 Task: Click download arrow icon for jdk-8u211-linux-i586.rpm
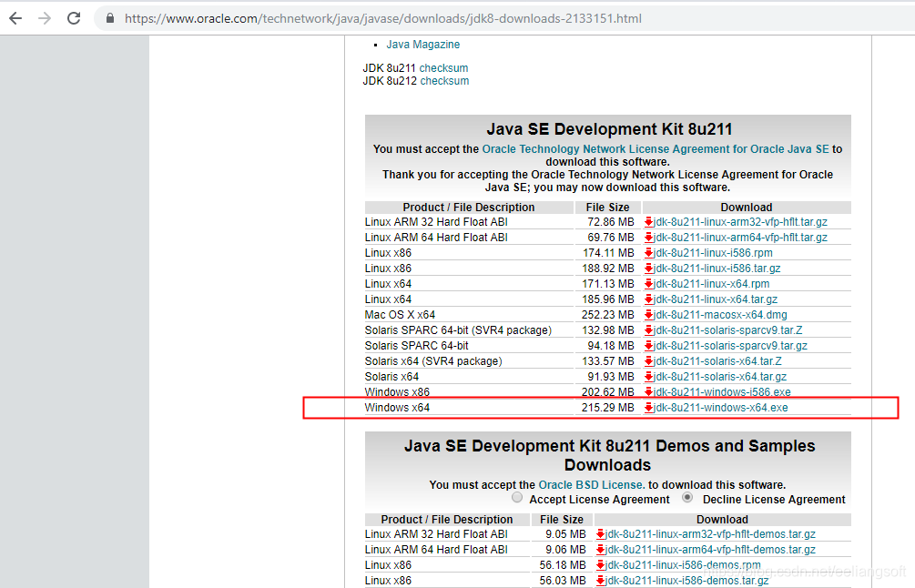(x=648, y=253)
